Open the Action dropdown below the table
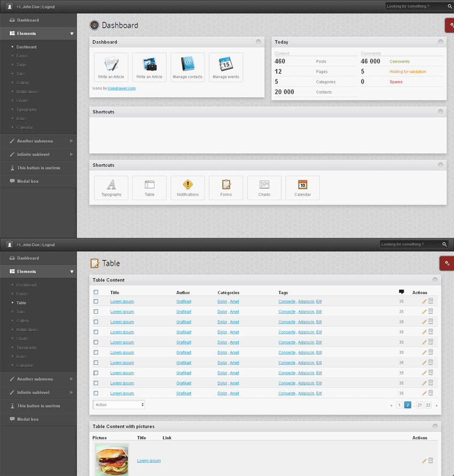 (119, 405)
